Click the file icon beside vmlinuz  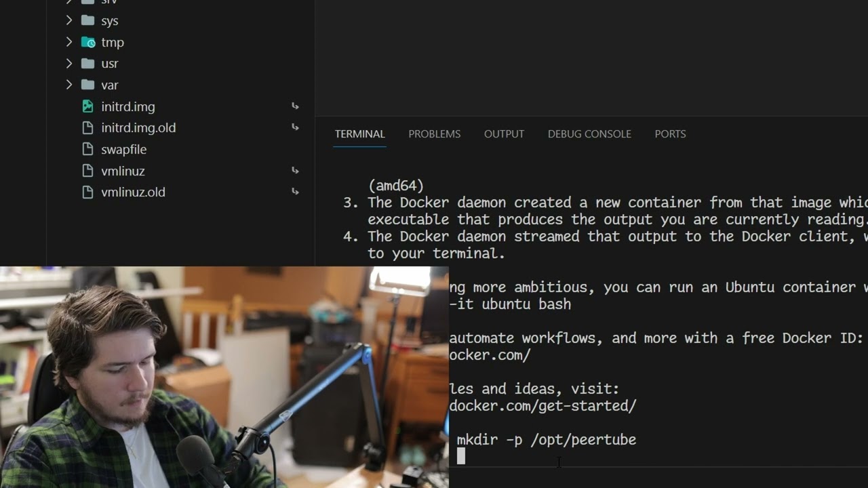pyautogui.click(x=87, y=171)
